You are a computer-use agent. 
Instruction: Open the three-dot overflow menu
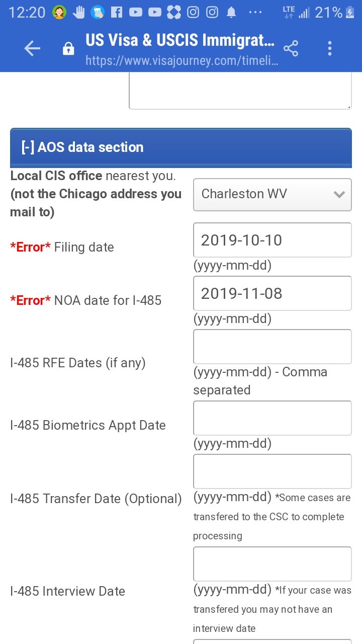[x=330, y=48]
